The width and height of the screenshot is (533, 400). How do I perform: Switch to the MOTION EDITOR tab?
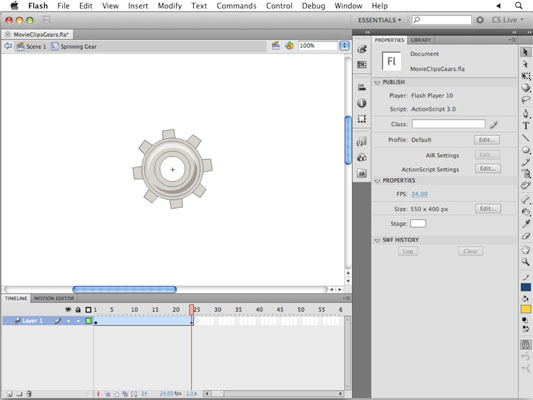tap(54, 298)
